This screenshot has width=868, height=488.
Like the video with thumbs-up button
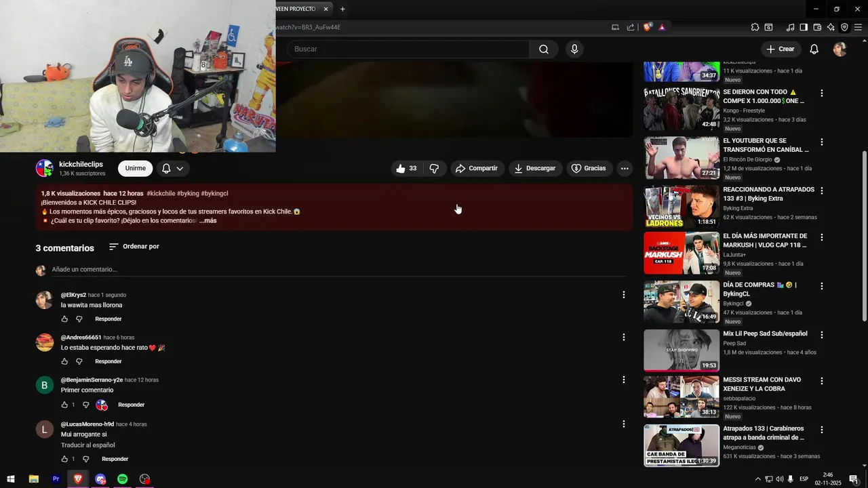pyautogui.click(x=407, y=168)
